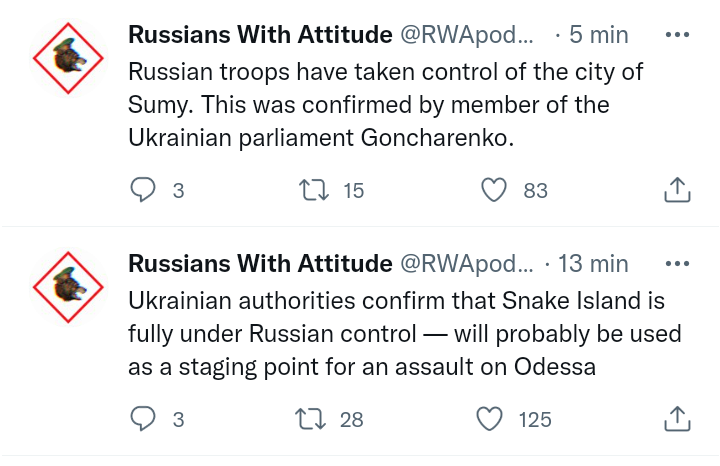This screenshot has height=466, width=720.
Task: Open the Sumy tweet text
Action: pyautogui.click(x=385, y=105)
